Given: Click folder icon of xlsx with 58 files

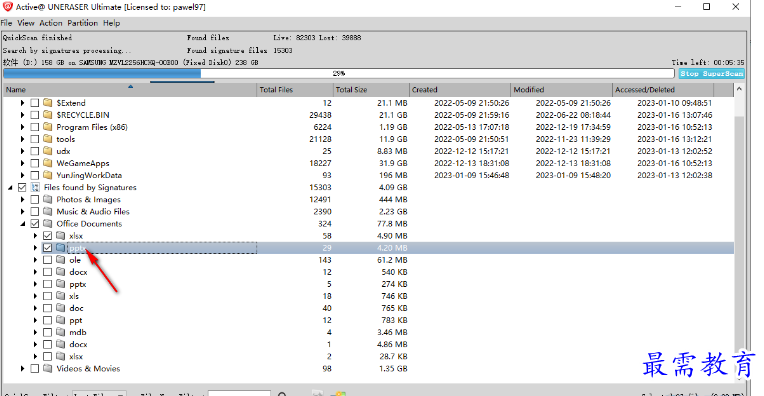Looking at the screenshot, I should (60, 235).
